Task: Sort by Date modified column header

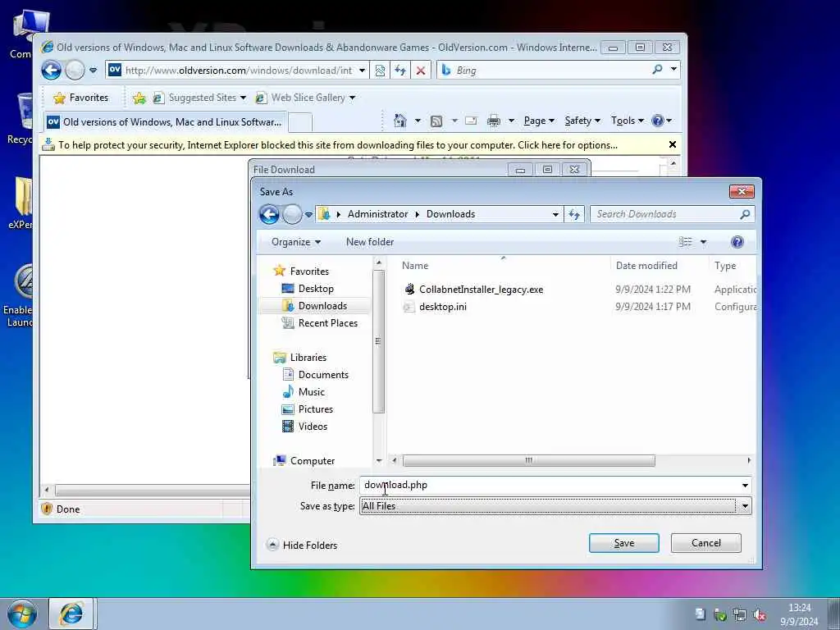Action: 646,266
